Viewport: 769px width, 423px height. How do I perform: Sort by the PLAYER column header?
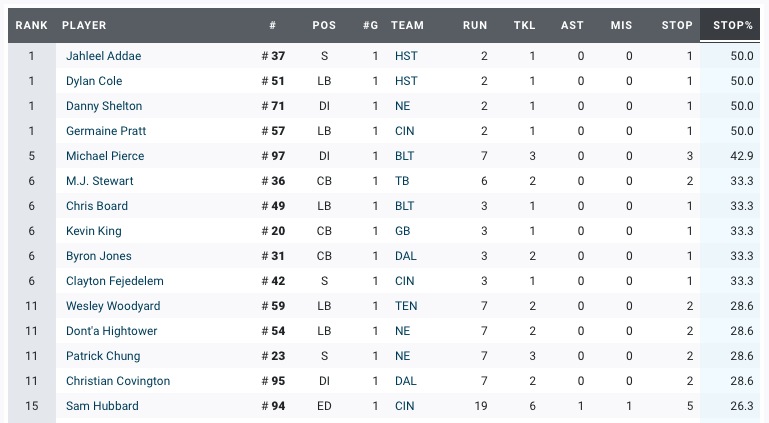click(x=84, y=25)
